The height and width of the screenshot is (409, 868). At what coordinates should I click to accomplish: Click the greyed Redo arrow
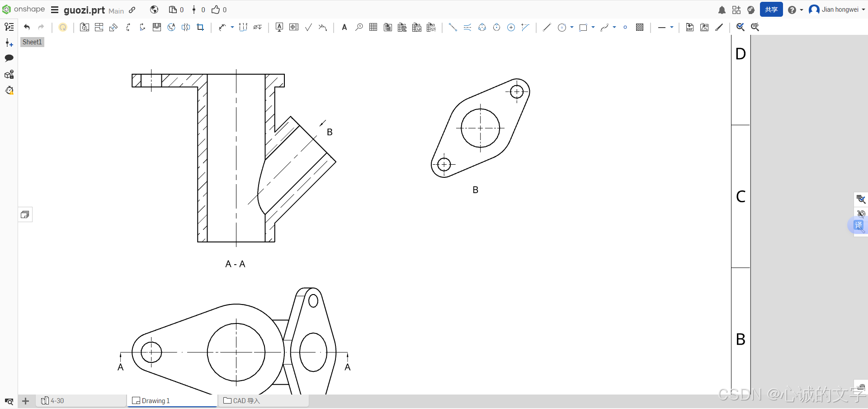(x=41, y=27)
